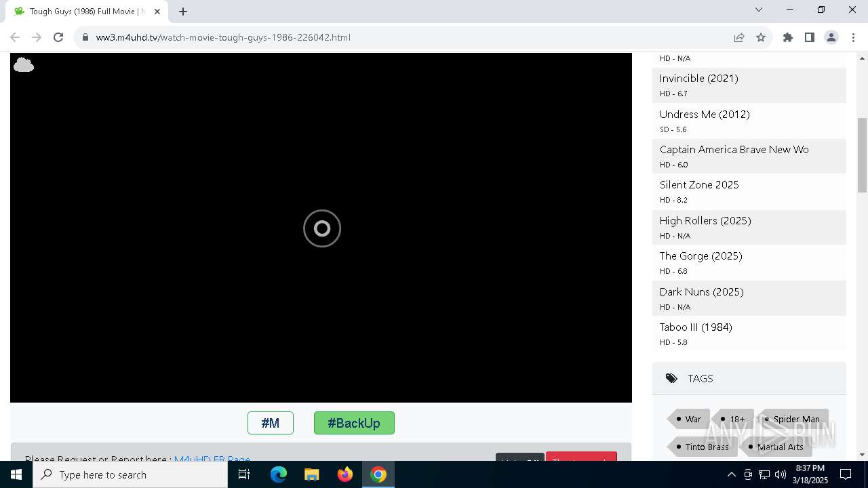
Task: Select the 18+ tag
Action: click(733, 419)
